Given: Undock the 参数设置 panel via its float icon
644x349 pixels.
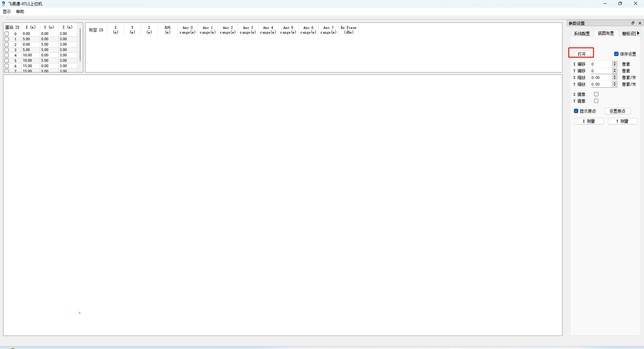Looking at the screenshot, I should [x=633, y=23].
